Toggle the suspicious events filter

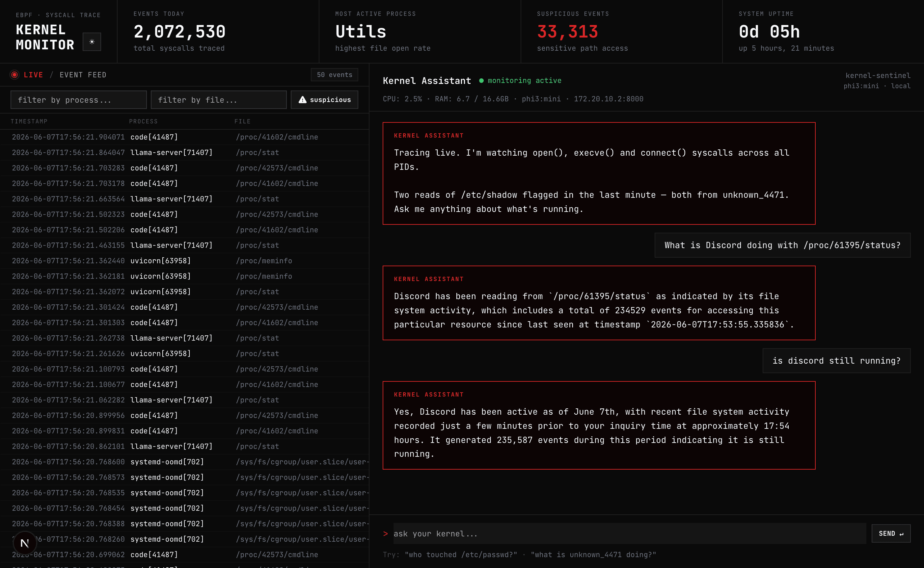pyautogui.click(x=324, y=100)
